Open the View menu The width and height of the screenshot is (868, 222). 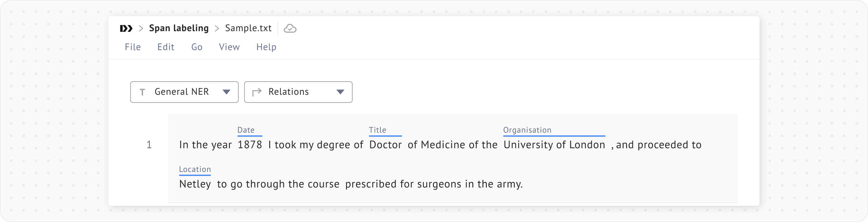click(x=229, y=47)
